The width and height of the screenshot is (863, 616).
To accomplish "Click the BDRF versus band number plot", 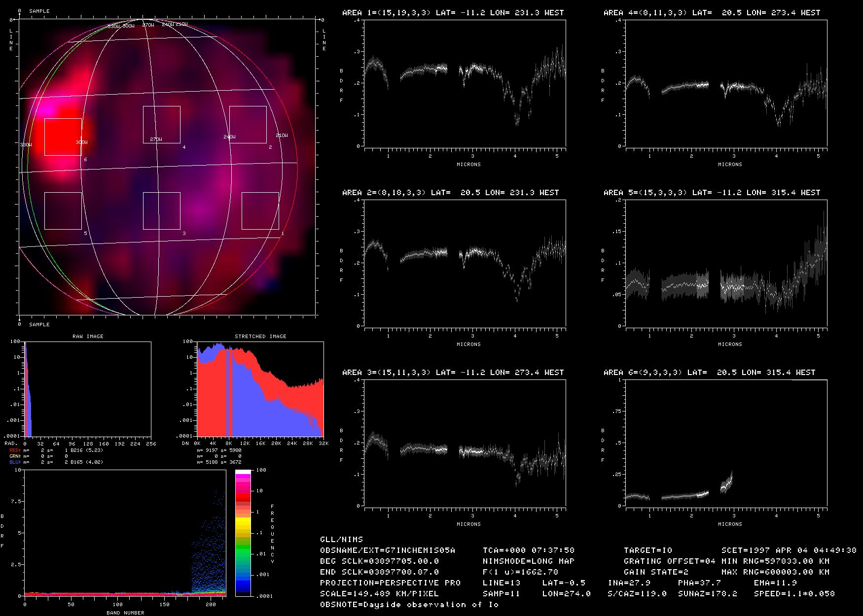I will [x=124, y=533].
